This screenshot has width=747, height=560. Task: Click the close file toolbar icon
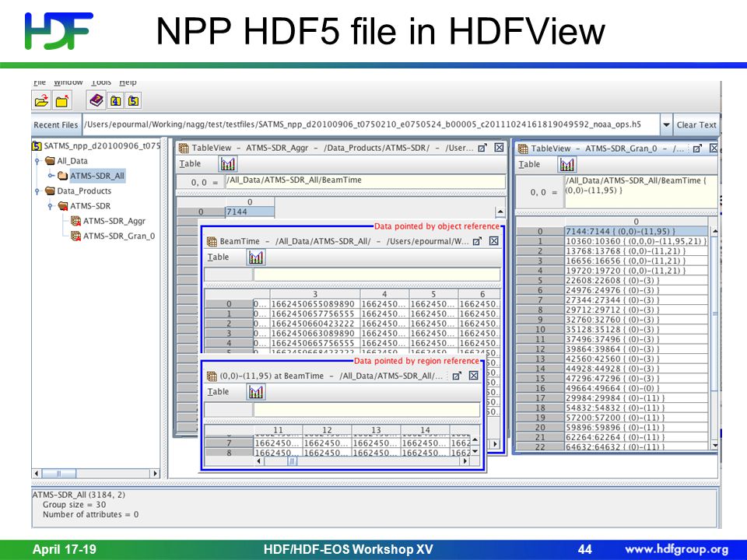(x=62, y=101)
